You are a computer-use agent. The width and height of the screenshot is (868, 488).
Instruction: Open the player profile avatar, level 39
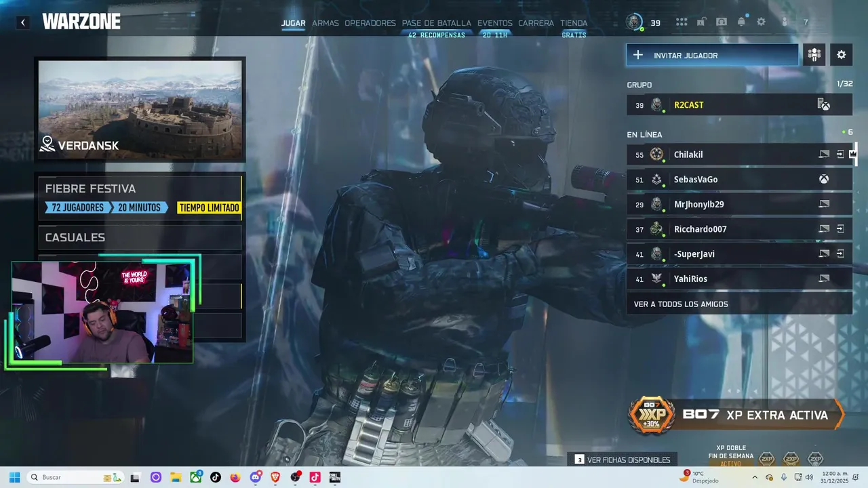click(x=634, y=22)
